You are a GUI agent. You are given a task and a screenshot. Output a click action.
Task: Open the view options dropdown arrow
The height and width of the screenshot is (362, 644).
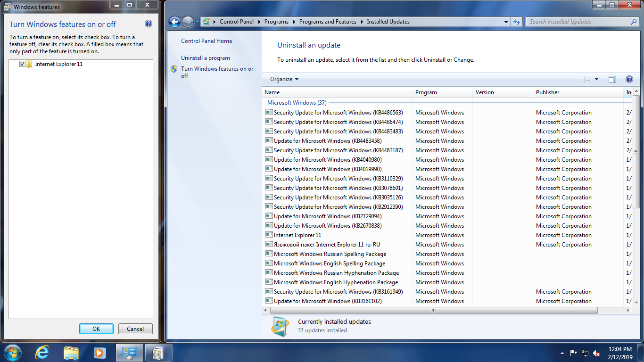(x=596, y=79)
